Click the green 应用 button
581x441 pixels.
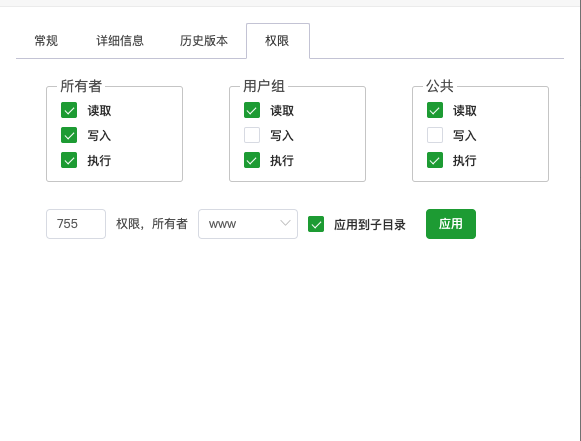pyautogui.click(x=451, y=224)
